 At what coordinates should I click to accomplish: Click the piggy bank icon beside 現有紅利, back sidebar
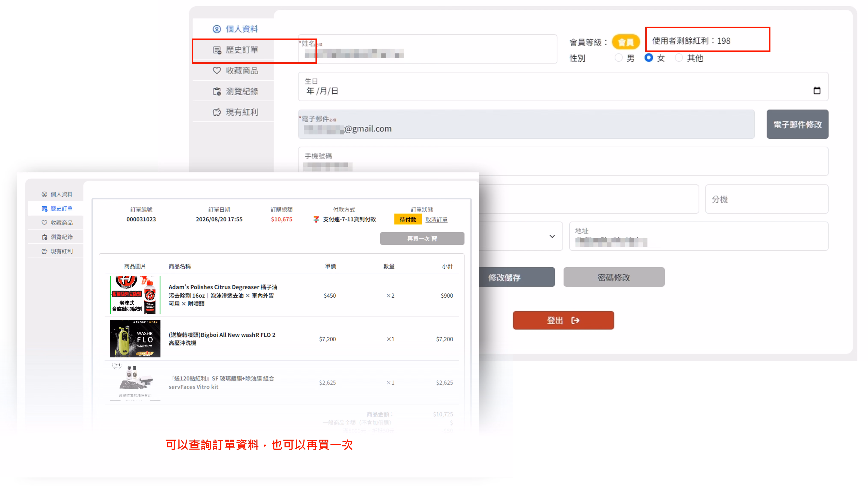coord(217,112)
